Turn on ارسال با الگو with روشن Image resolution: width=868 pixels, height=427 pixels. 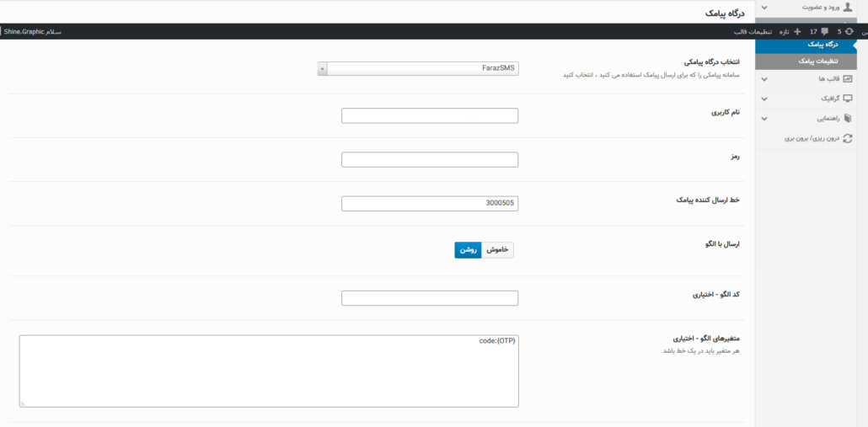pyautogui.click(x=468, y=250)
